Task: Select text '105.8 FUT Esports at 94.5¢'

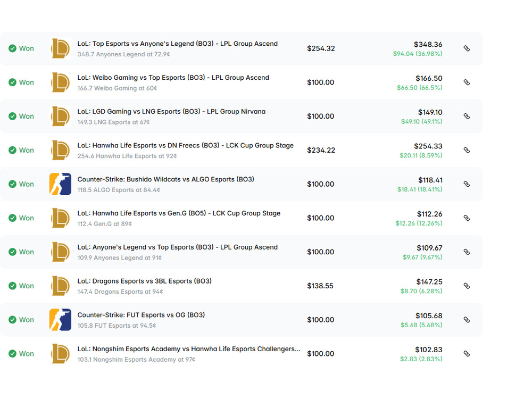Action: pos(117,326)
